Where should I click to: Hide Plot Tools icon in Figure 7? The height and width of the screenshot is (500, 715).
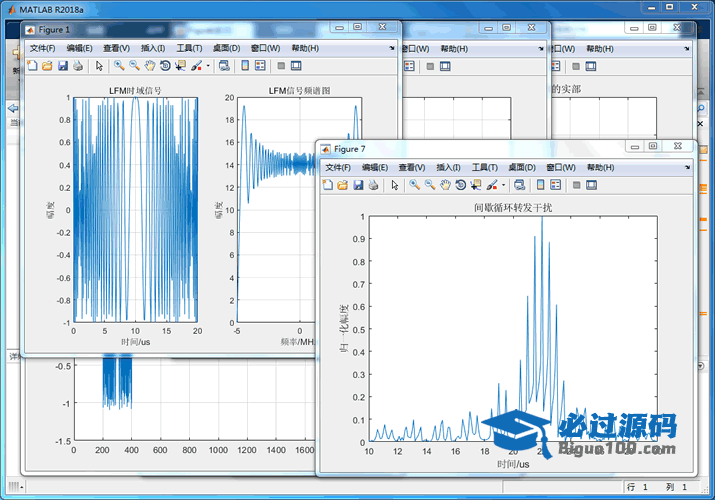[x=576, y=185]
